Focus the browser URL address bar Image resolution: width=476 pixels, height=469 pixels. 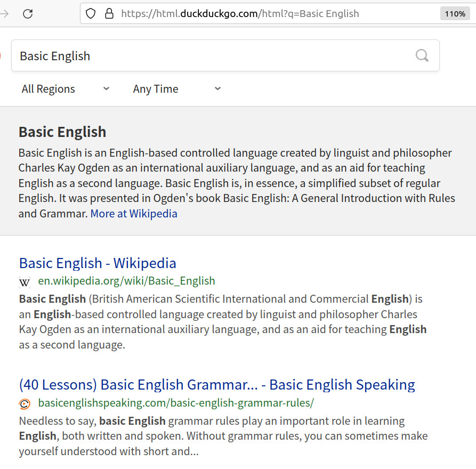point(267,14)
